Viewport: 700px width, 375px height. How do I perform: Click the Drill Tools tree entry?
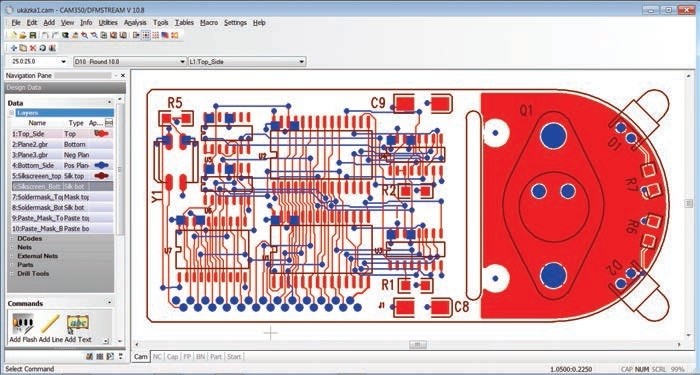tap(33, 273)
